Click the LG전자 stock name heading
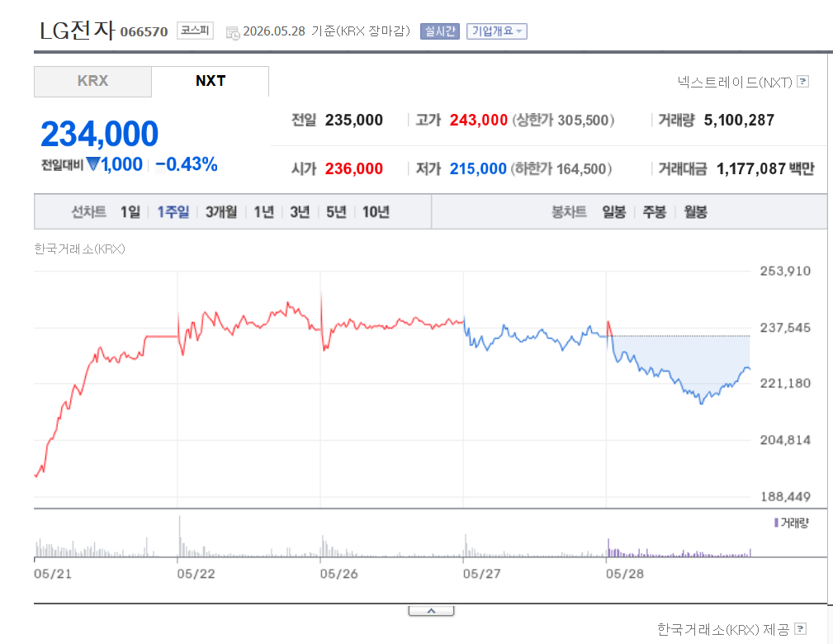The height and width of the screenshot is (644, 833). [x=78, y=31]
